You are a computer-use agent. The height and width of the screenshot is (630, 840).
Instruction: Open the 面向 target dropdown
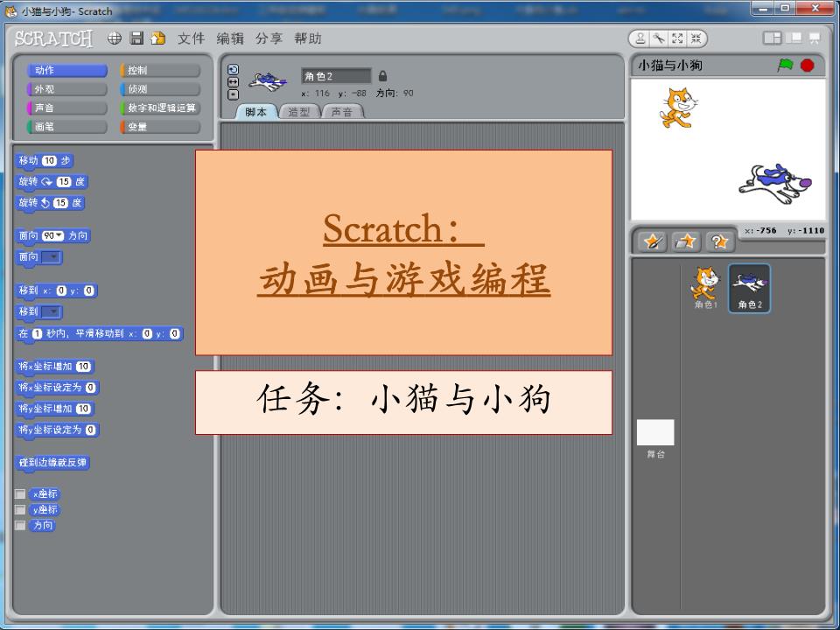pyautogui.click(x=52, y=257)
